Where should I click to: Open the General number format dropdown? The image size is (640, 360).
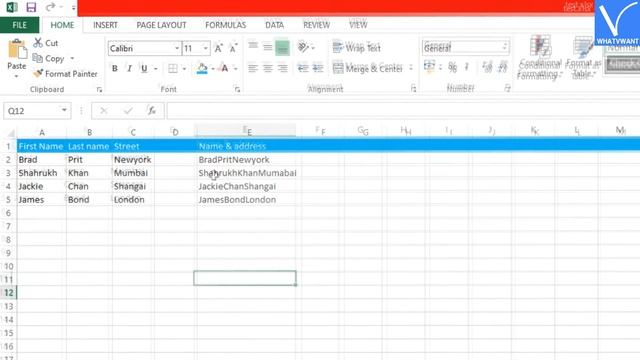tap(505, 48)
